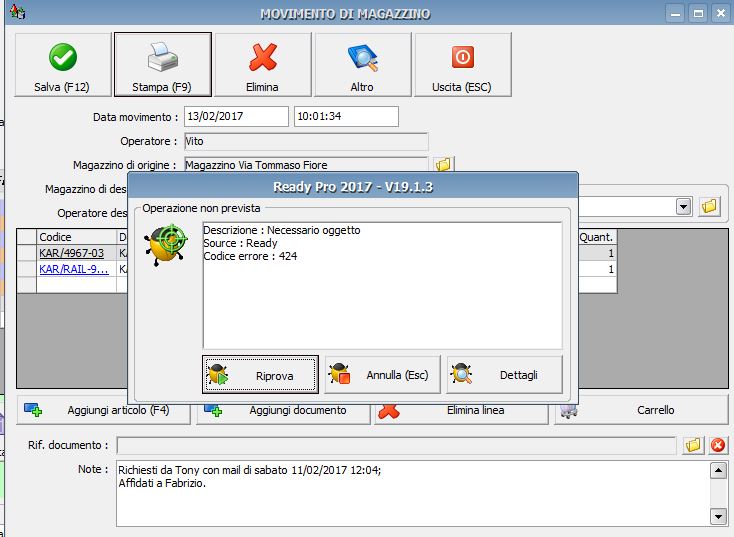Screen dimensions: 734x537
Task: Click the Magazzino di origine field
Action: 306,164
